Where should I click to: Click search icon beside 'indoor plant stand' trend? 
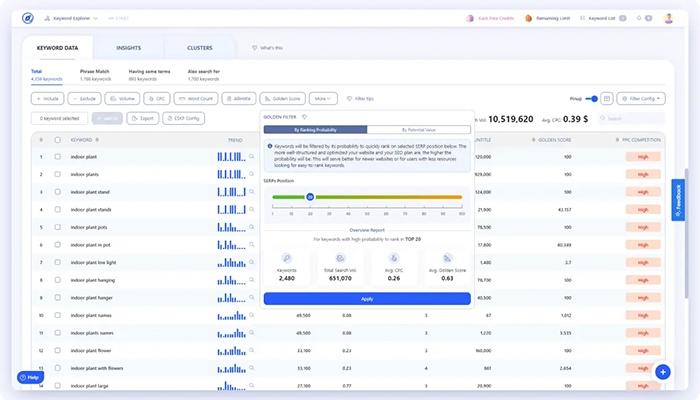(252, 192)
